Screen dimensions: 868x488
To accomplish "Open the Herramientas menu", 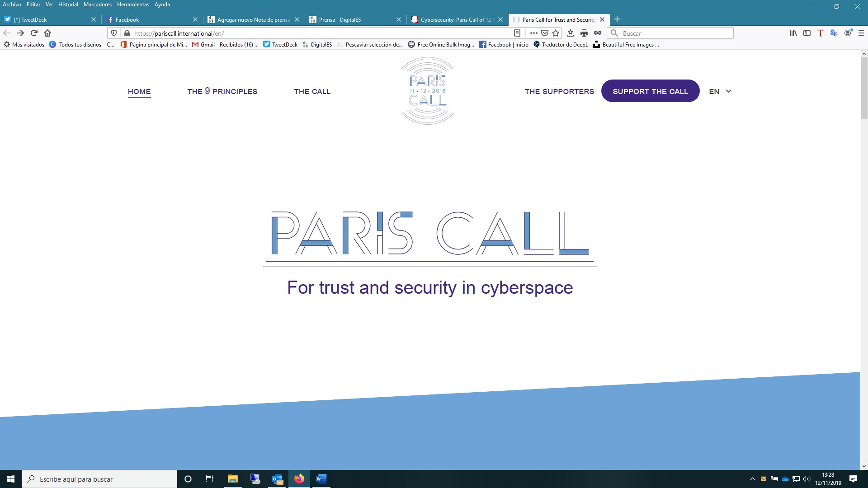I will point(133,5).
